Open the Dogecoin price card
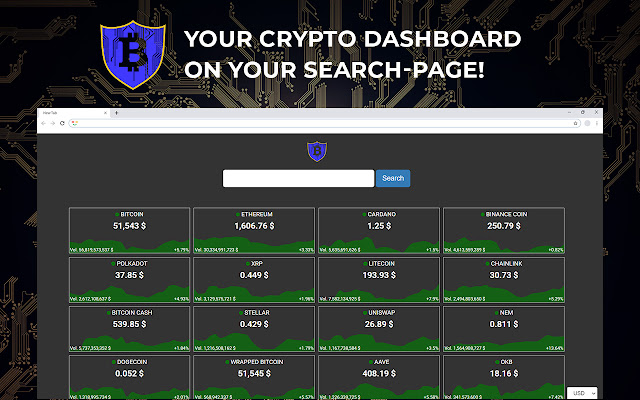This screenshot has height=400, width=640. click(130, 378)
